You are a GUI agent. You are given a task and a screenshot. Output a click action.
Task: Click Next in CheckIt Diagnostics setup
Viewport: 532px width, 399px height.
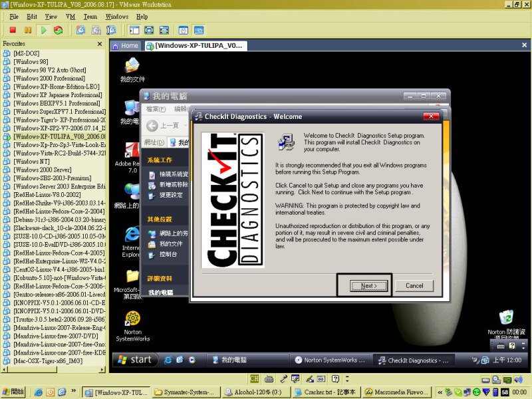pos(368,286)
